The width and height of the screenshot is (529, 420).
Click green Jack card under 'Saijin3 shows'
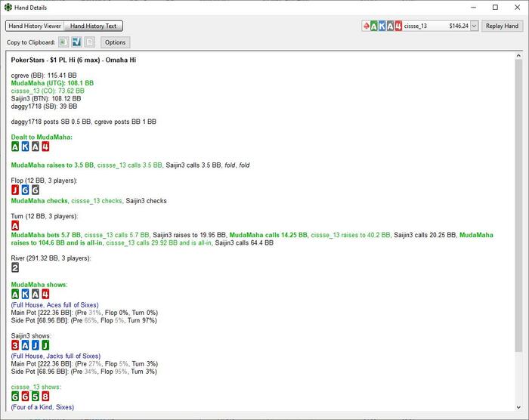coord(45,345)
